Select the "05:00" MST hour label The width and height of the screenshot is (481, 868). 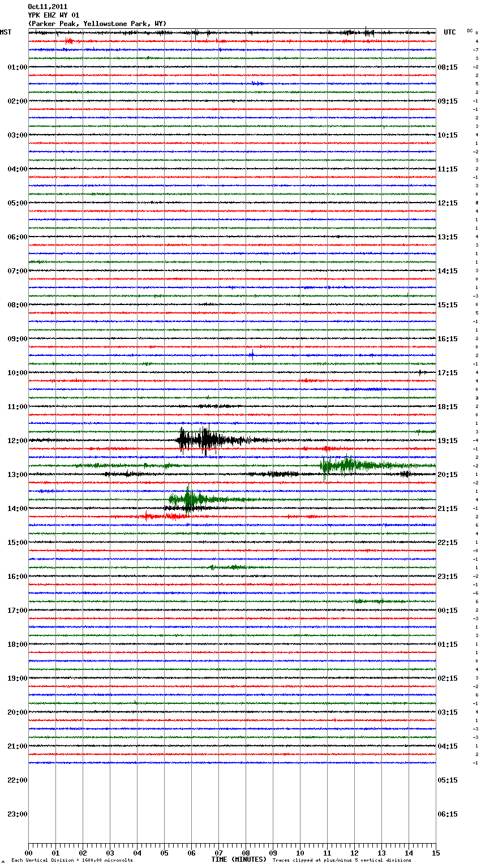(x=18, y=203)
